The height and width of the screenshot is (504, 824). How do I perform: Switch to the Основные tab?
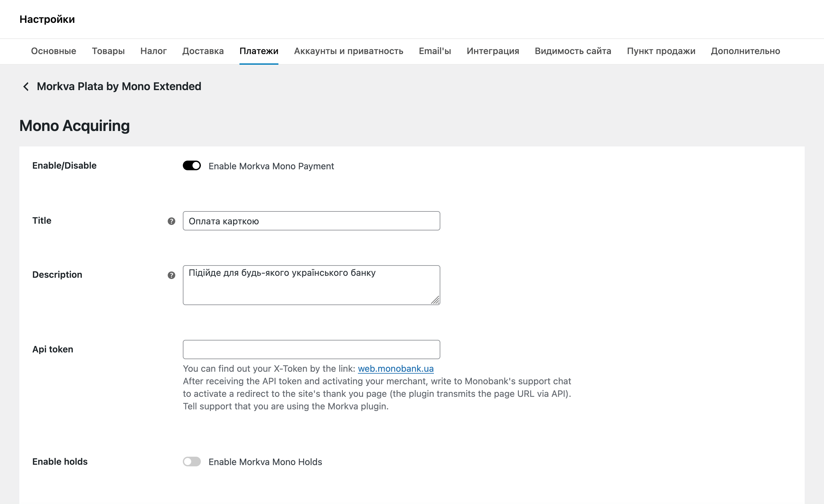[x=53, y=51]
